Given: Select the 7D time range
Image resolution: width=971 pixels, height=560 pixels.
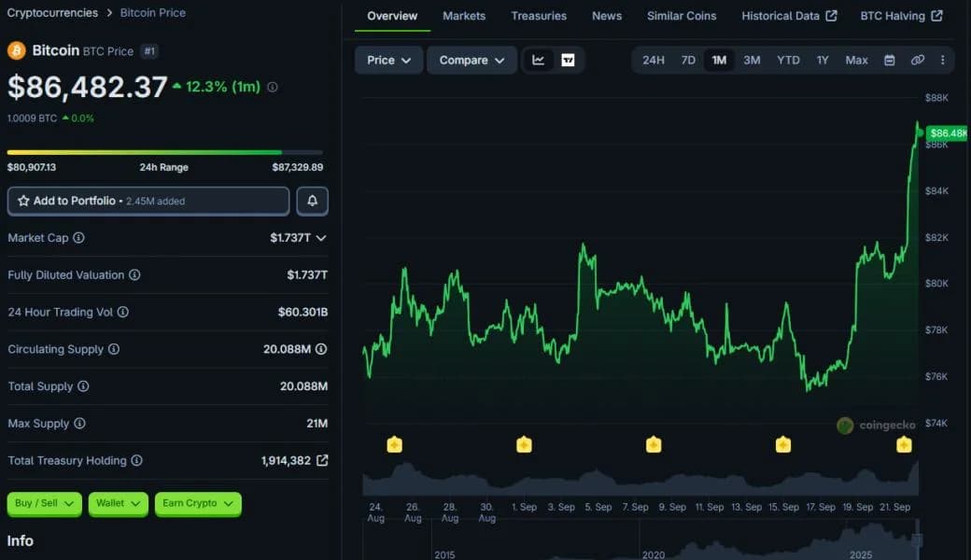Looking at the screenshot, I should (x=688, y=60).
